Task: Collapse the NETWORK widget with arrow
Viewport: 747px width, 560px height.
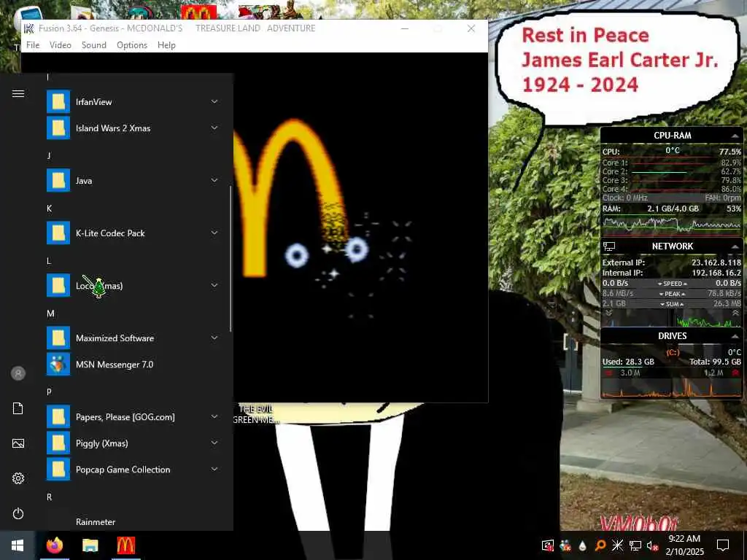Action: tap(735, 246)
